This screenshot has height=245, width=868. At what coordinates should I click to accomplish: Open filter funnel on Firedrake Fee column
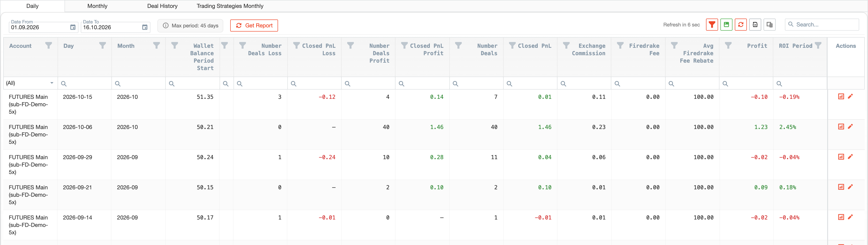pyautogui.click(x=620, y=45)
